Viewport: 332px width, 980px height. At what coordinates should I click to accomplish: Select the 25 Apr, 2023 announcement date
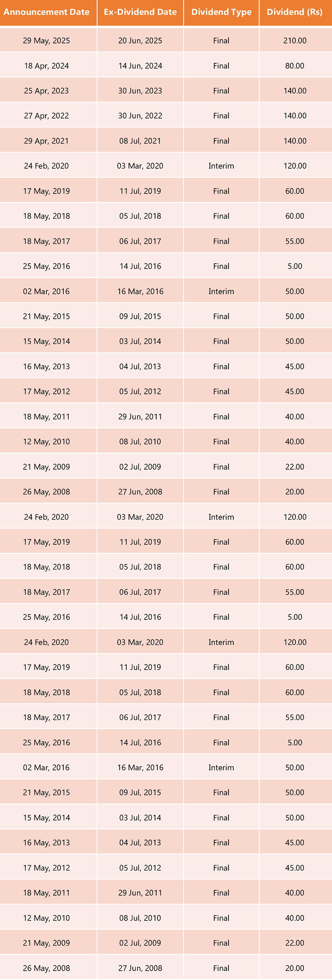pos(46,91)
